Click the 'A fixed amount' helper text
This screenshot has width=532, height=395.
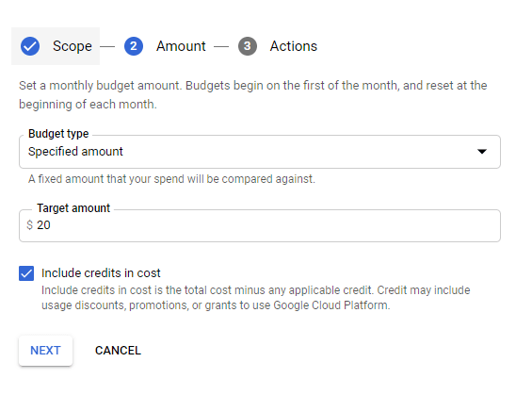tap(171, 179)
